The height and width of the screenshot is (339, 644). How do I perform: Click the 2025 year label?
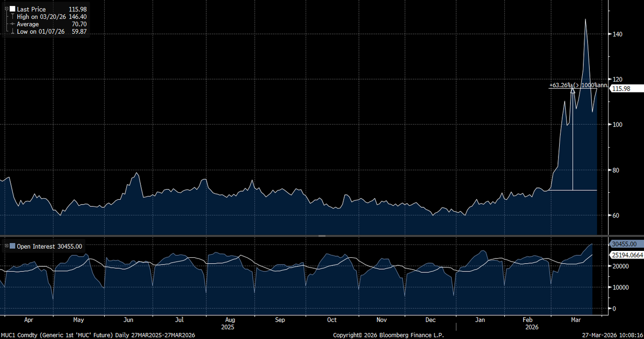click(228, 328)
